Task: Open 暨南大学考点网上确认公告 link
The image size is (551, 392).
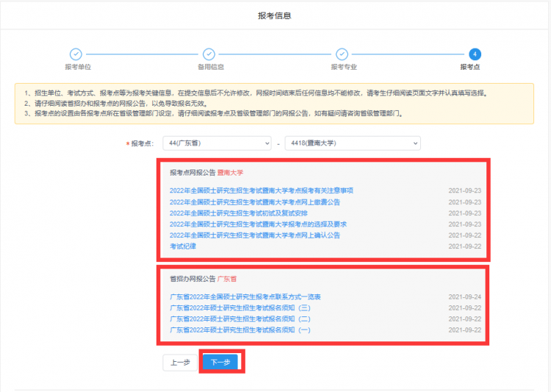Action: [x=255, y=235]
